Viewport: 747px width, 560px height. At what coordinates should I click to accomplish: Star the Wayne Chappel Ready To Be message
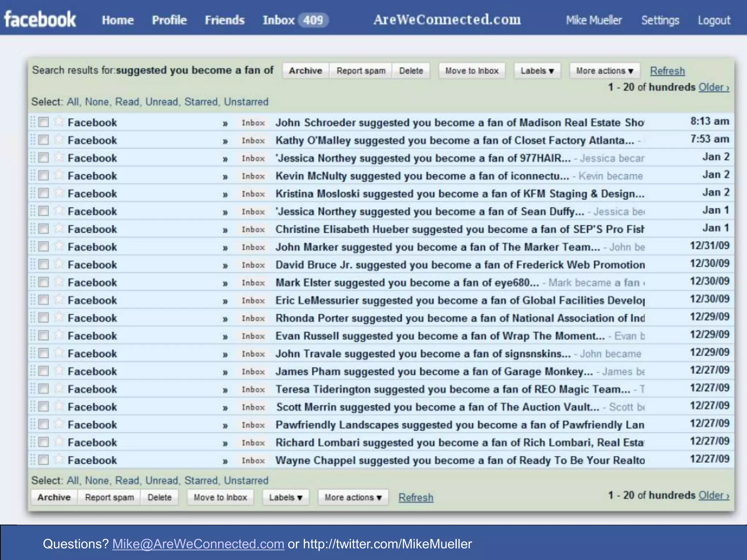pos(58,459)
